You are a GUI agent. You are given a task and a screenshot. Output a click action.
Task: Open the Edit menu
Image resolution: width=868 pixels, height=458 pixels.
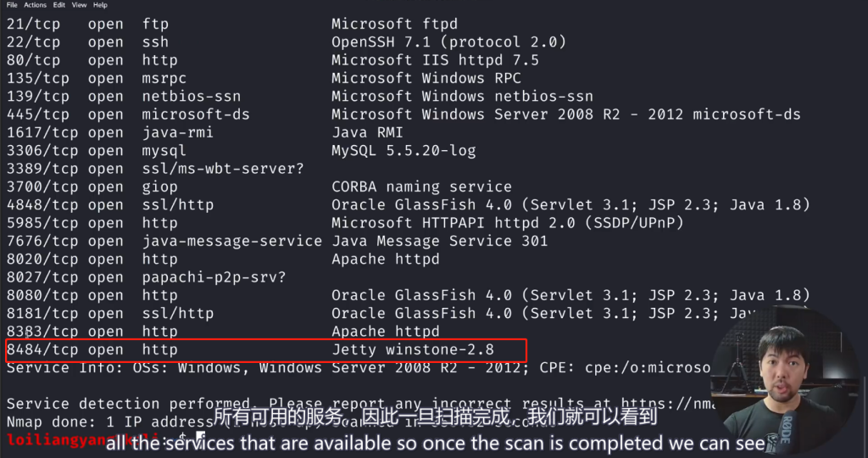coord(58,5)
